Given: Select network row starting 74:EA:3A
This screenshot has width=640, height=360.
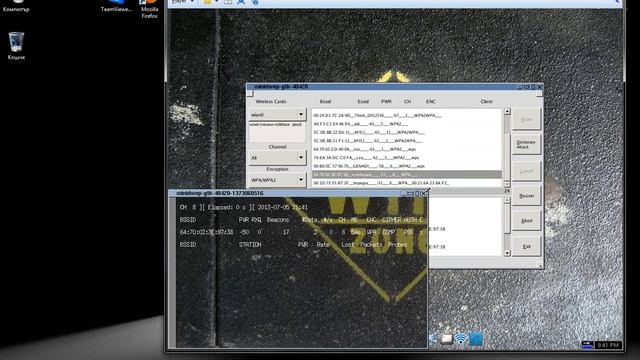Looking at the screenshot, I should (x=407, y=158).
